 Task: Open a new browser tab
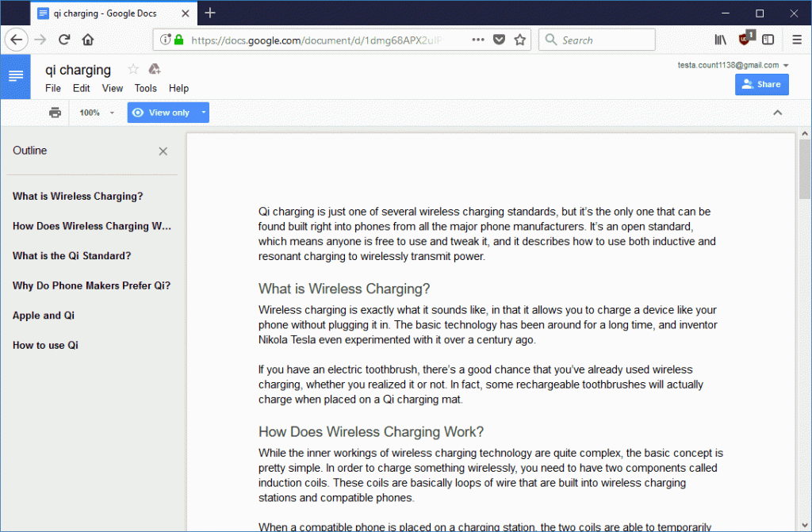(209, 13)
